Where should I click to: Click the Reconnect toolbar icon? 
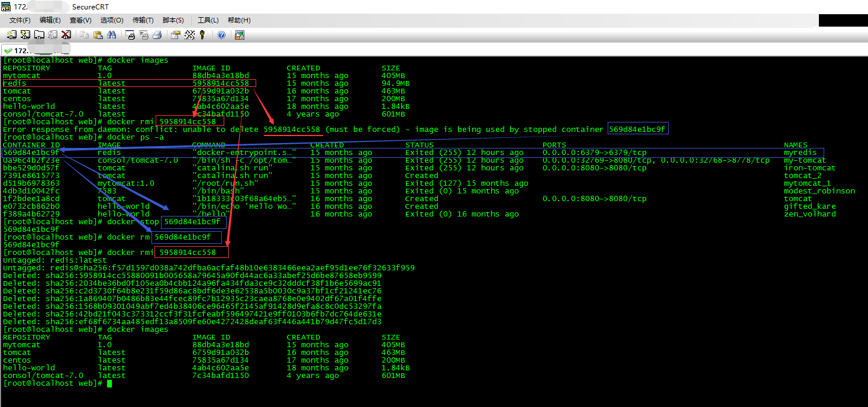53,35
